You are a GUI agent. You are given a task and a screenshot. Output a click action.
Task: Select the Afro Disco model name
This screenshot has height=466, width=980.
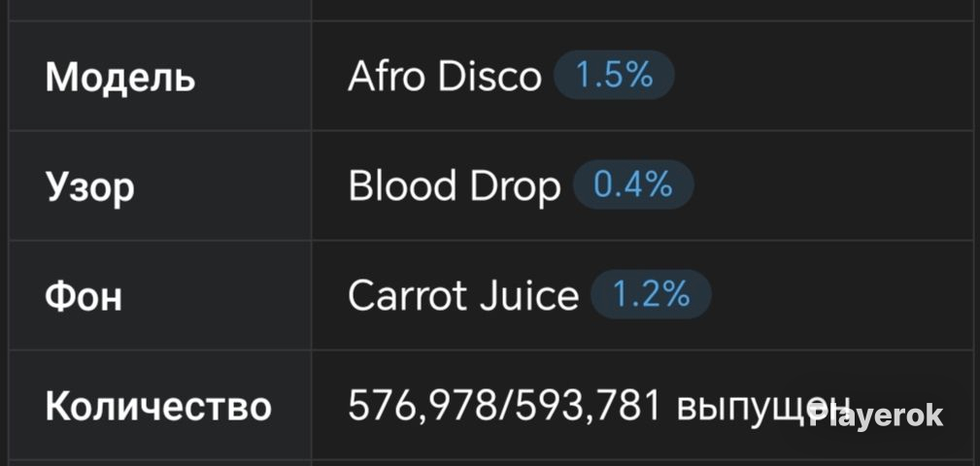tap(445, 77)
